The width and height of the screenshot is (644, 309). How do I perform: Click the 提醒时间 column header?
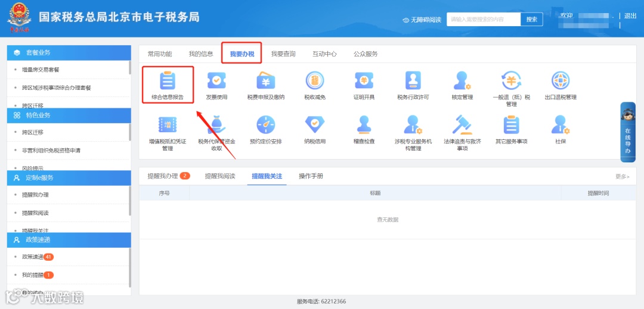(599, 193)
